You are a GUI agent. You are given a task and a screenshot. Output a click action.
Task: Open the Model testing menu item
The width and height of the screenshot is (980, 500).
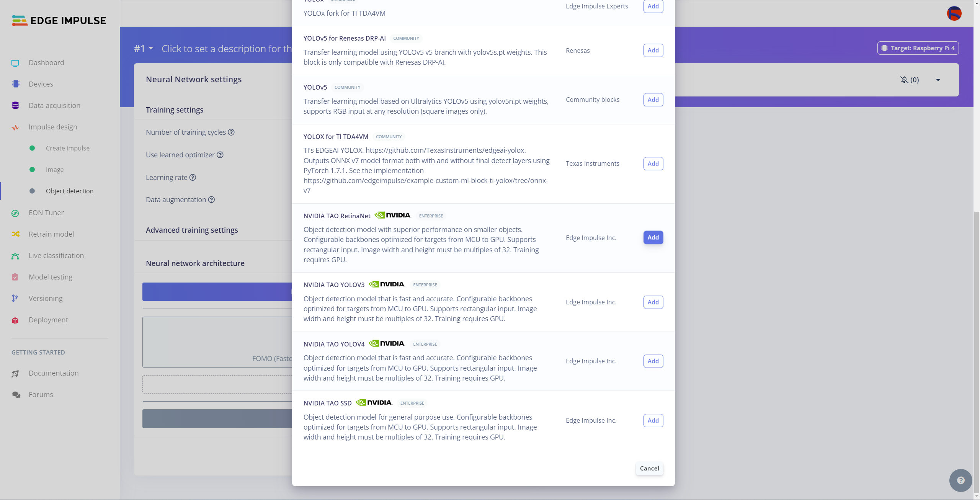51,277
